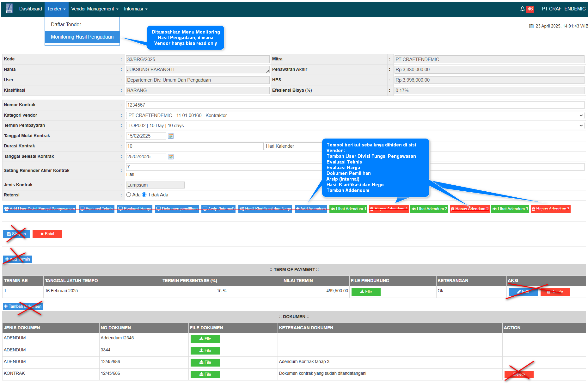Image resolution: width=588 pixels, height=383 pixels.
Task: Expand the Kategori vendor dropdown
Action: point(355,115)
